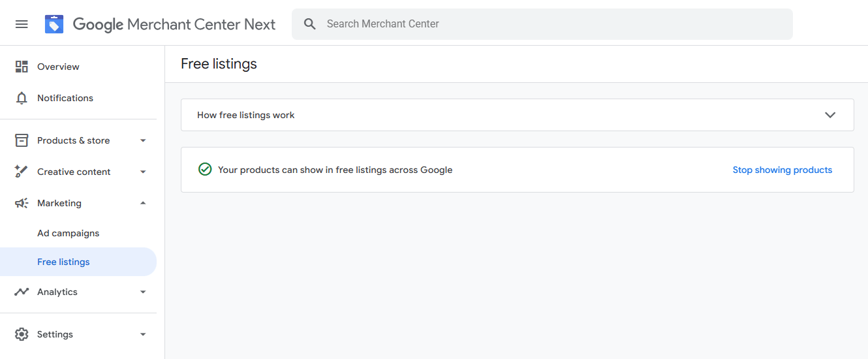Screen dimensions: 868x359
Task: Click the Settings label in sidebar
Action: tap(55, 334)
